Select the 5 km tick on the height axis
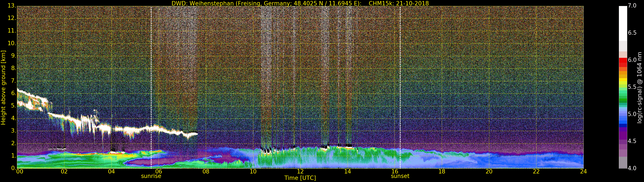 pyautogui.click(x=14, y=106)
